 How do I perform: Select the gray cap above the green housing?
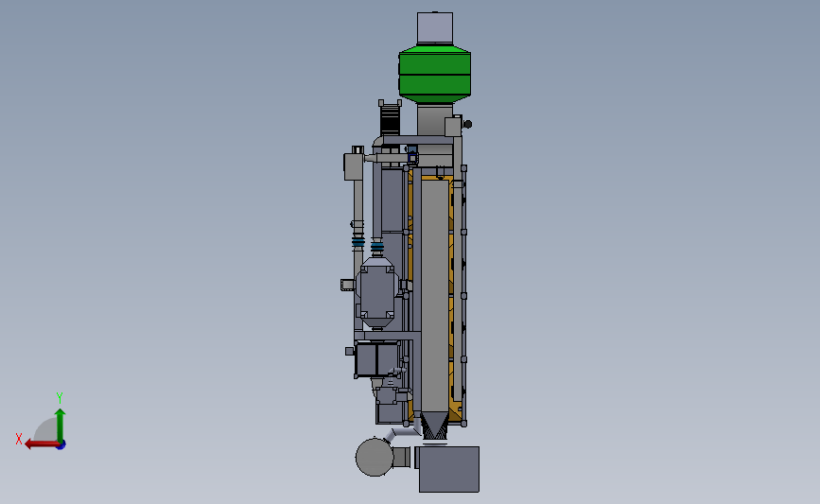435,28
